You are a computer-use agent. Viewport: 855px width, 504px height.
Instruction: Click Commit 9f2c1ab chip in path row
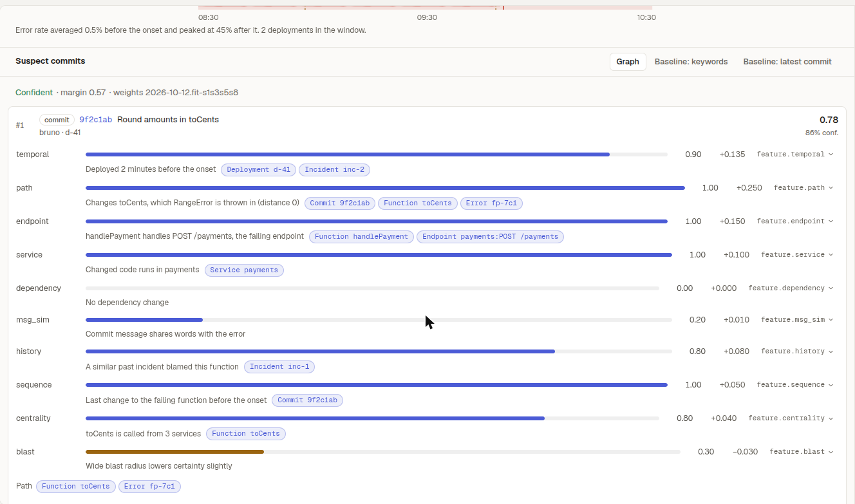pyautogui.click(x=340, y=203)
